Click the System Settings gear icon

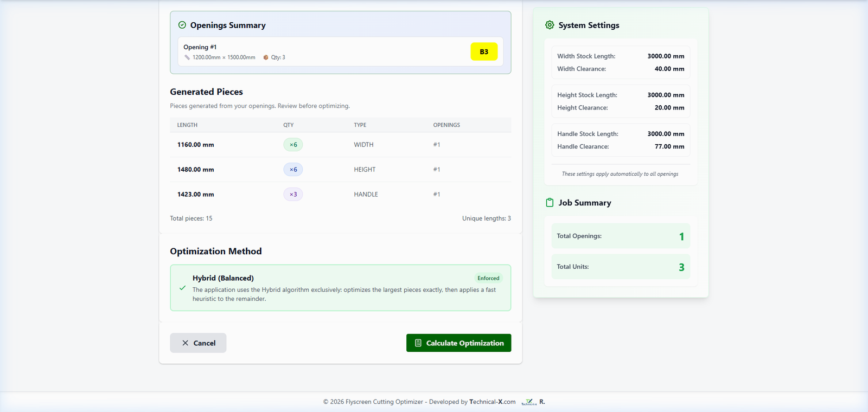pyautogui.click(x=550, y=25)
